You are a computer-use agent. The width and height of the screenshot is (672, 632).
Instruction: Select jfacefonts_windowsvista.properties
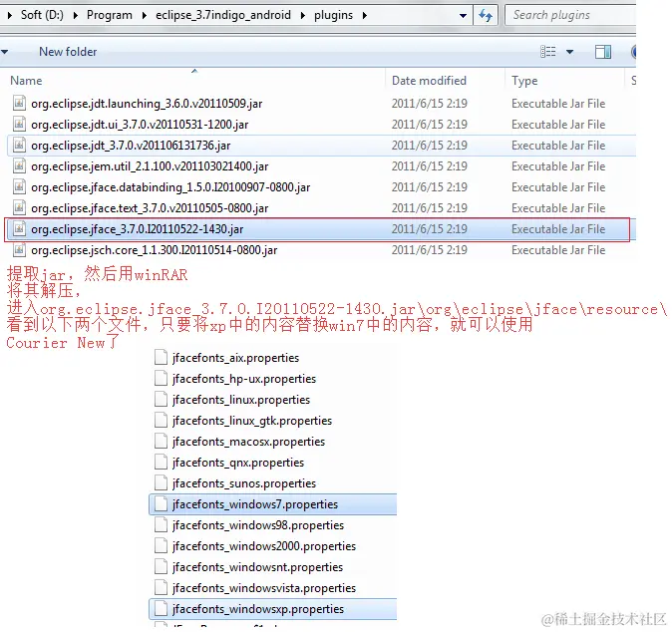(x=264, y=588)
